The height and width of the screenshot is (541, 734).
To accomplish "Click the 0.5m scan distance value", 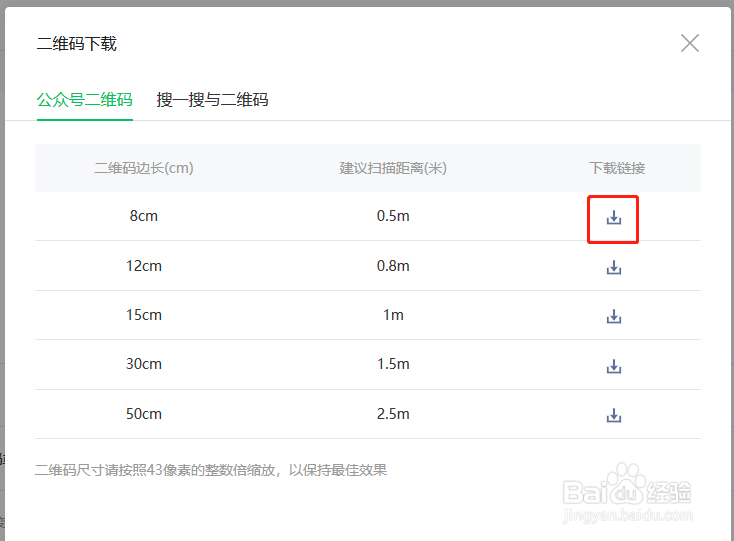I will pyautogui.click(x=393, y=216).
